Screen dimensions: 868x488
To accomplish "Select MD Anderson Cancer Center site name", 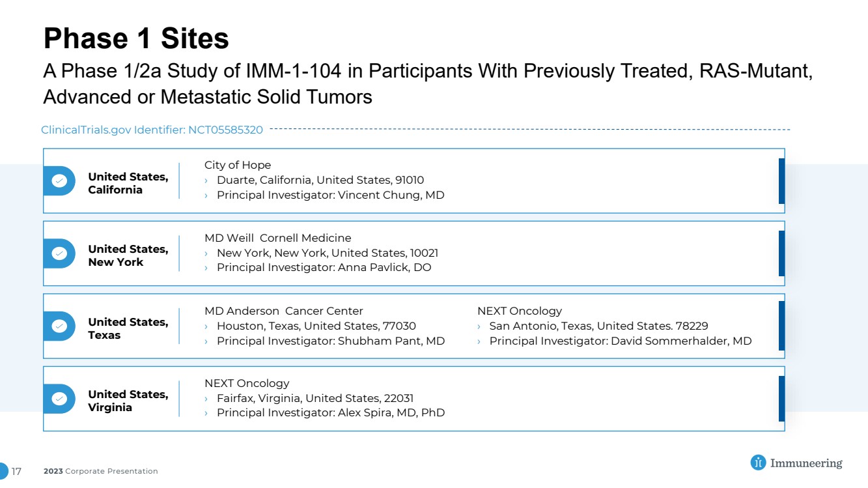I will (284, 311).
